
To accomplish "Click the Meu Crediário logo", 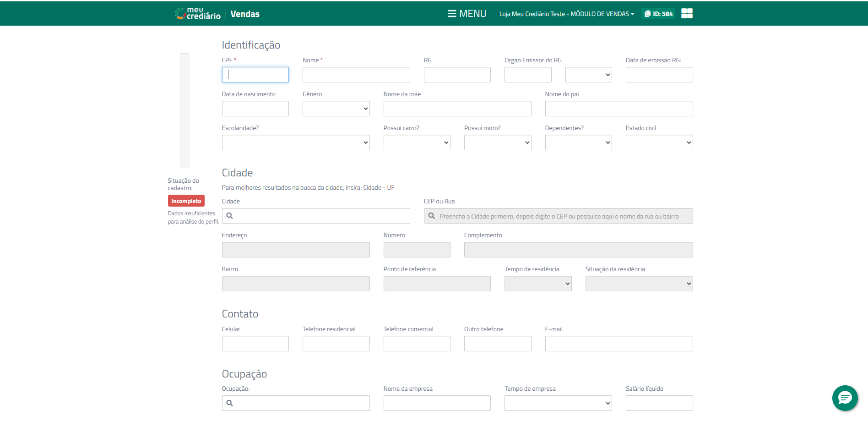I will coord(197,14).
